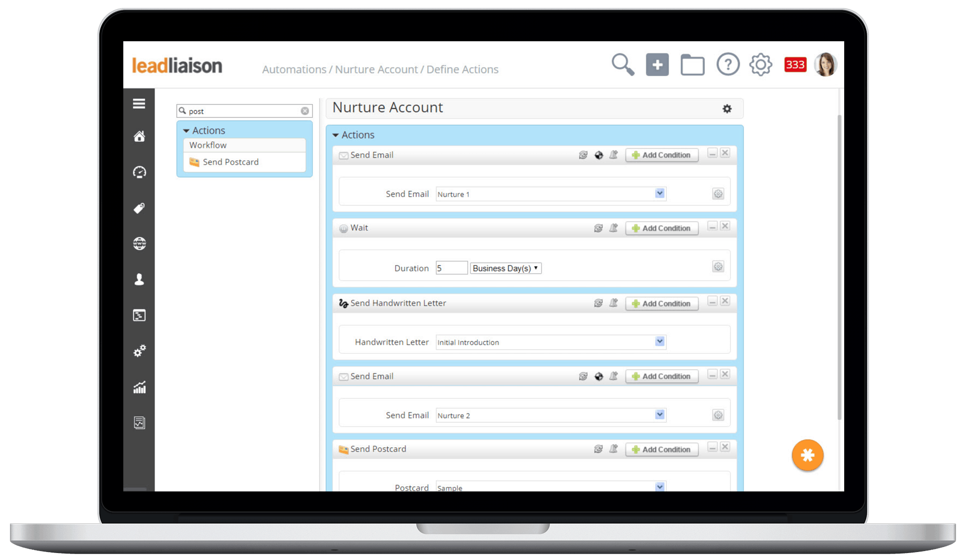The width and height of the screenshot is (966, 560).
Task: Open the user profile avatar
Action: [826, 65]
